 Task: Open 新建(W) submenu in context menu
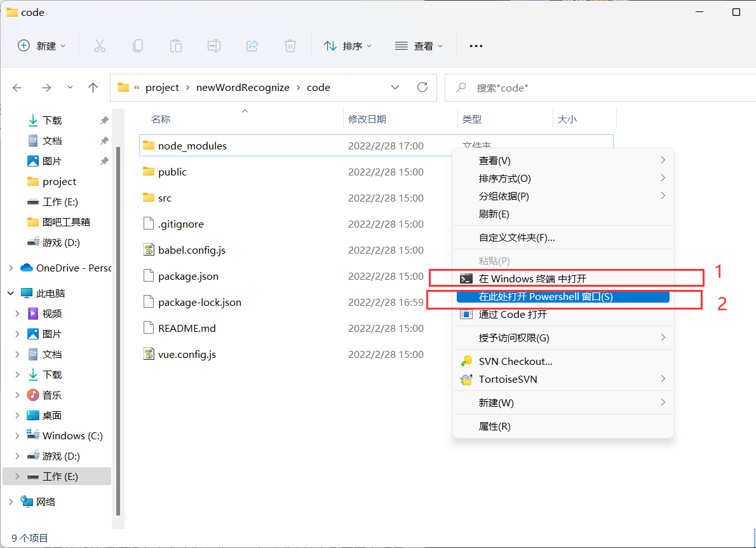(x=563, y=402)
